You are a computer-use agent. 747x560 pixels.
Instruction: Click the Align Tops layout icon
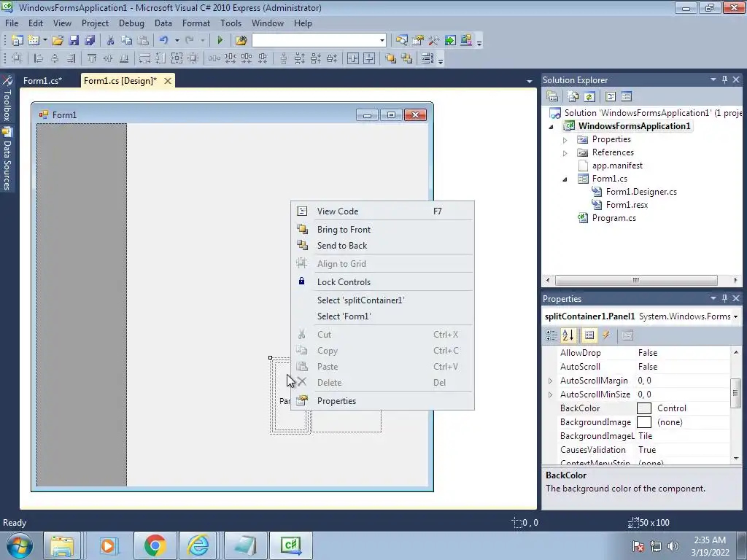91,58
